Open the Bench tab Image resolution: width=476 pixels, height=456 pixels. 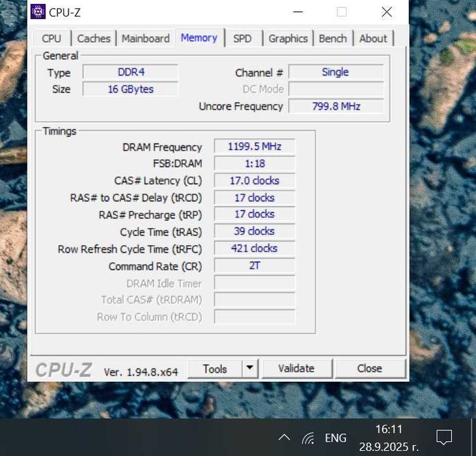pyautogui.click(x=333, y=38)
